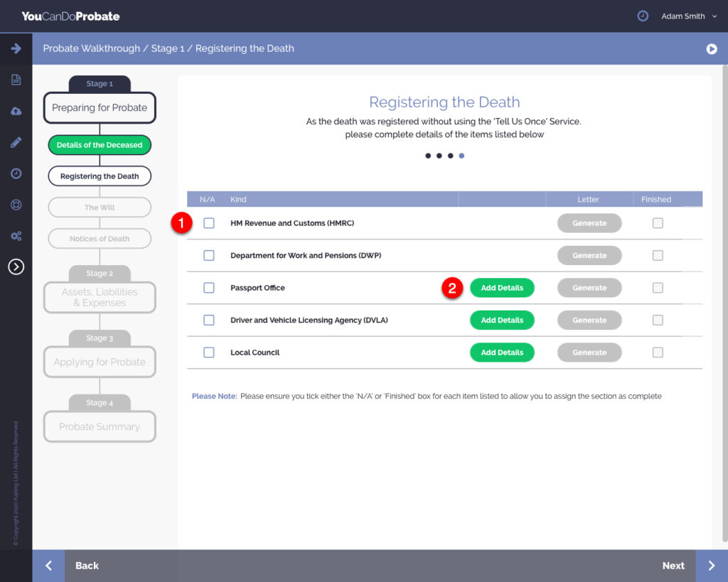Open the settings gears icon in sidebar
728x582 pixels.
[16, 236]
